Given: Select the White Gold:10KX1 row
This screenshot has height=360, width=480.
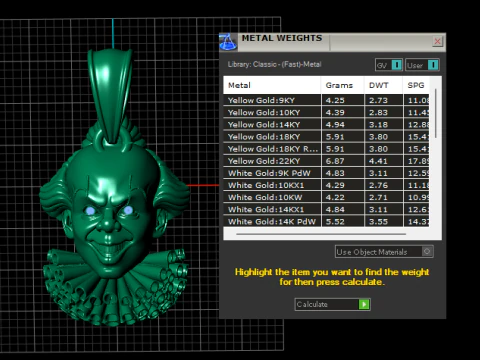Looking at the screenshot, I should point(326,185).
